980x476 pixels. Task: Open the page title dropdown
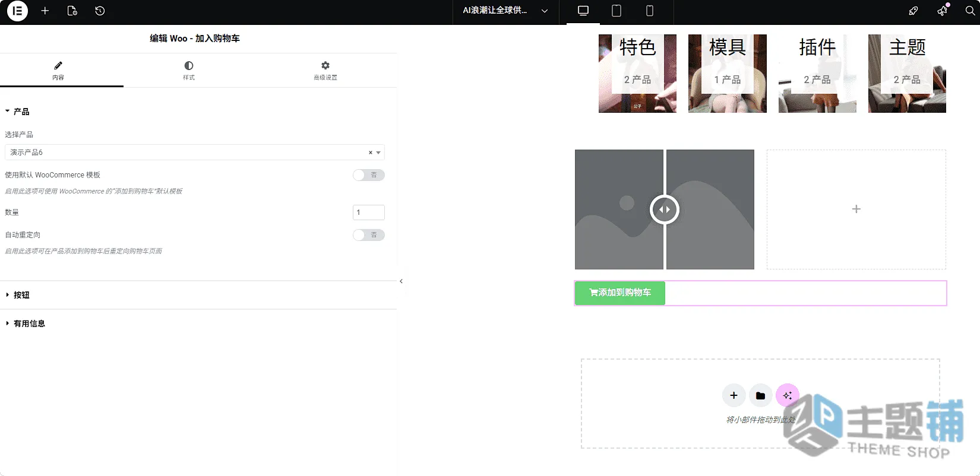[x=505, y=11]
